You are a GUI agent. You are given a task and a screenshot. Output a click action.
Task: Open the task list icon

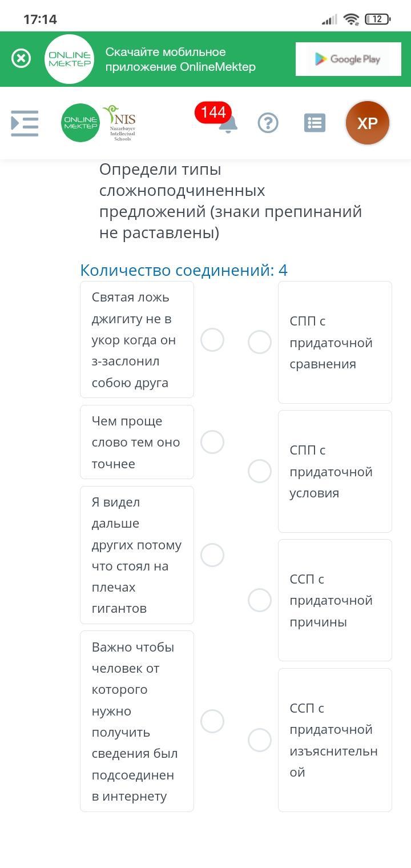[x=315, y=123]
